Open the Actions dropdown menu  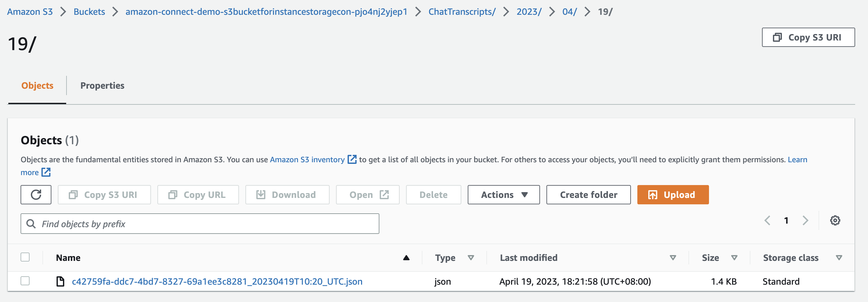click(x=503, y=194)
